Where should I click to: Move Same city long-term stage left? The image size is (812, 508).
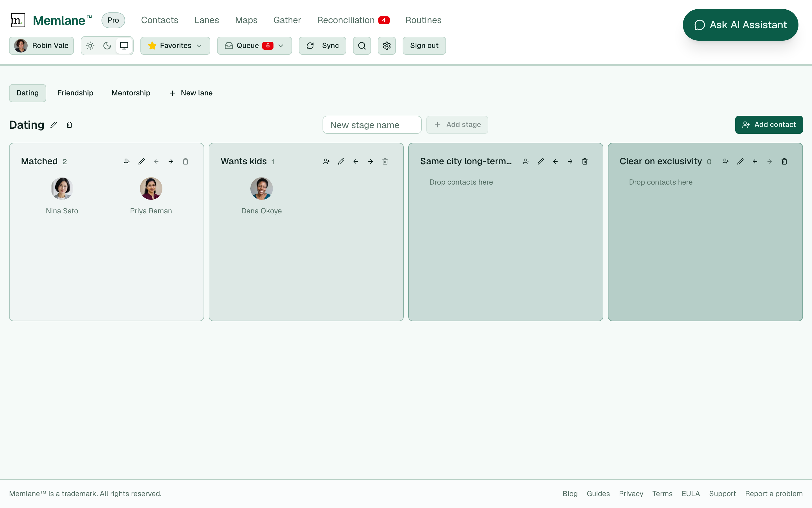555,162
